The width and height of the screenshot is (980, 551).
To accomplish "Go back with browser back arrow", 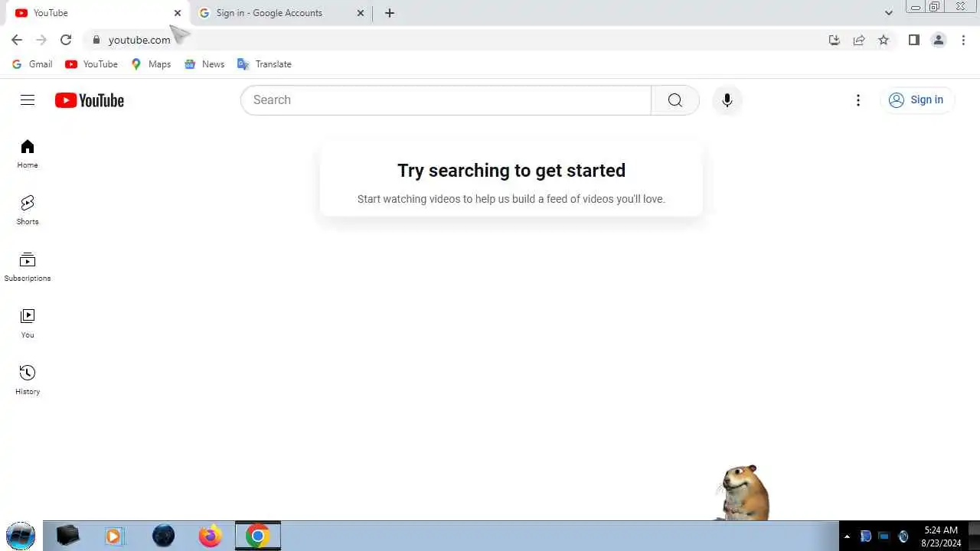I will coord(17,40).
